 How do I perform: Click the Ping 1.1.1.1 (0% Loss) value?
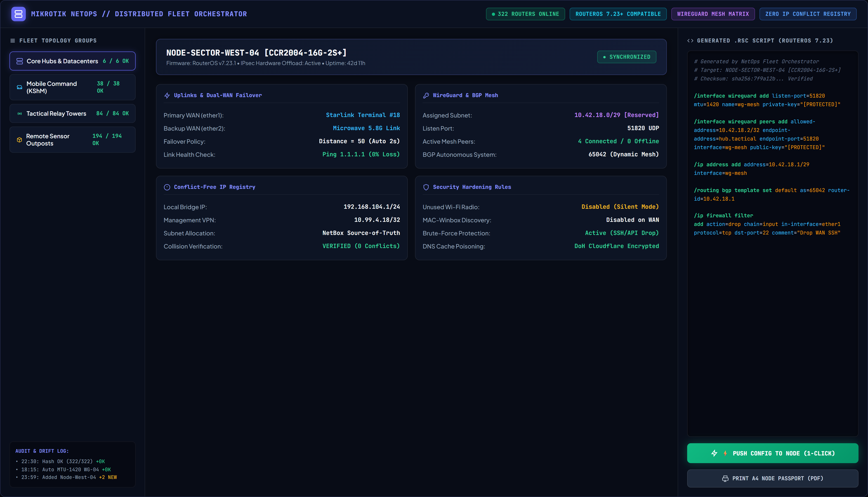click(361, 154)
